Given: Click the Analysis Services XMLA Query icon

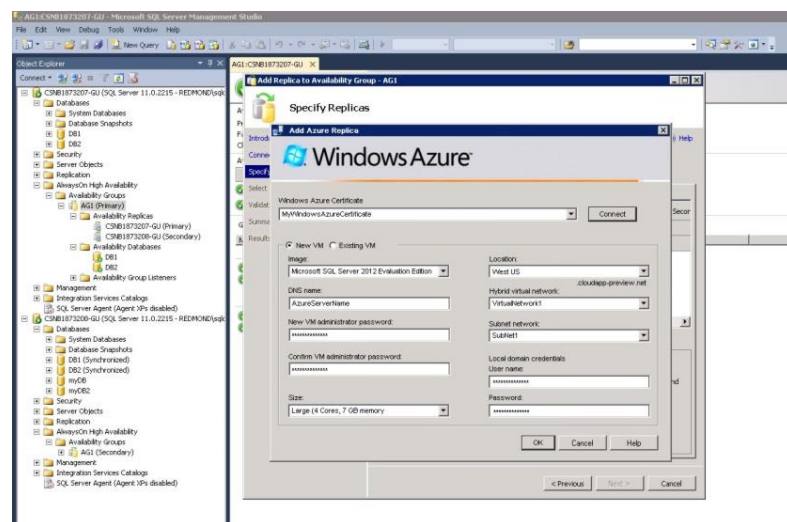Looking at the screenshot, I should pyautogui.click(x=213, y=45).
